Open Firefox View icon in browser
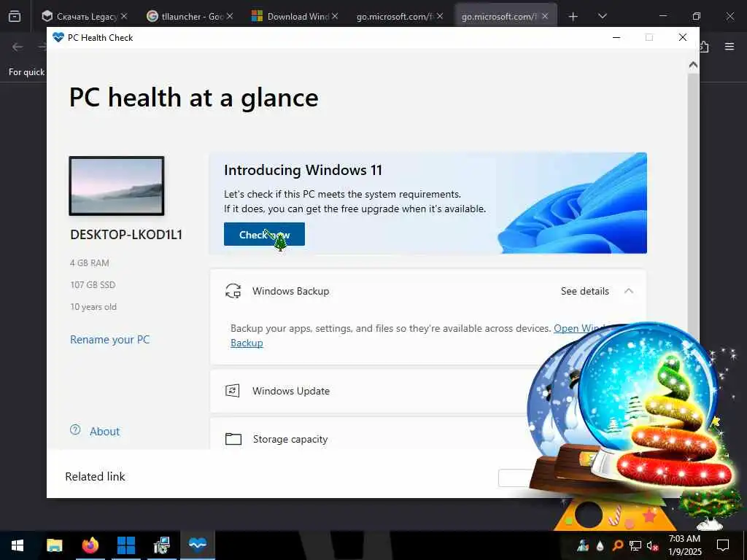The height and width of the screenshot is (560, 747). [15, 16]
